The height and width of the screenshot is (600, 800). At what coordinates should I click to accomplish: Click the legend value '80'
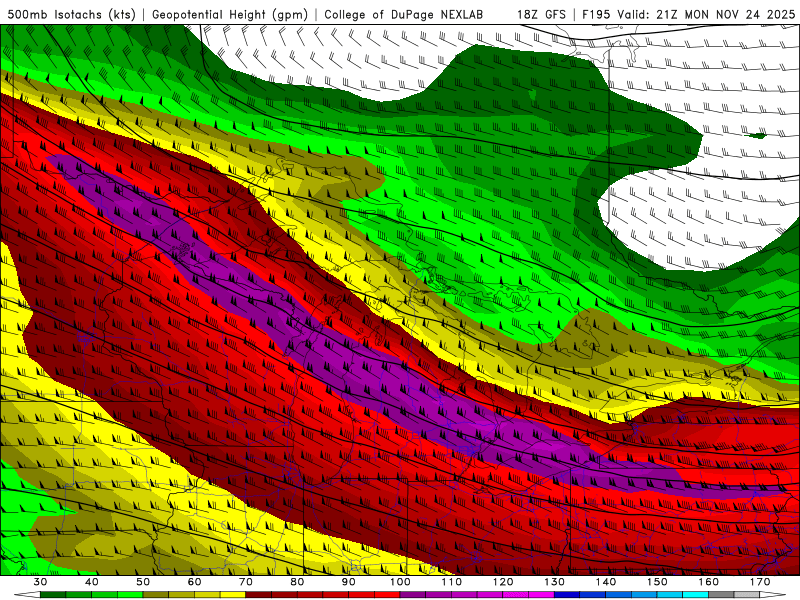point(297,582)
